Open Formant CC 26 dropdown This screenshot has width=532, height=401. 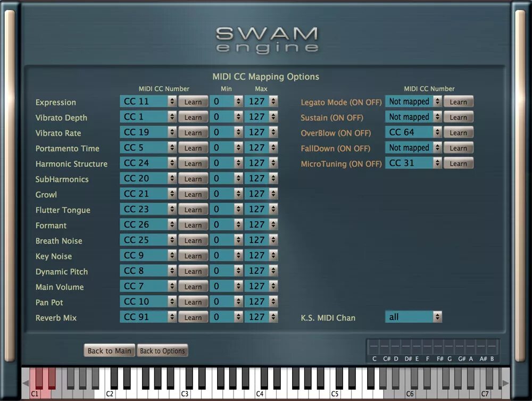[x=148, y=224]
